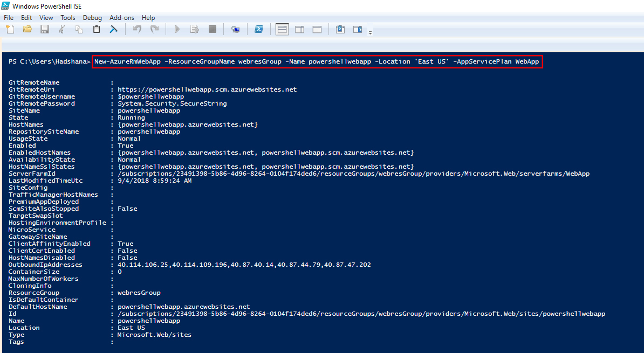Run the script with the play icon
This screenshot has height=353, width=644.
coord(177,29)
